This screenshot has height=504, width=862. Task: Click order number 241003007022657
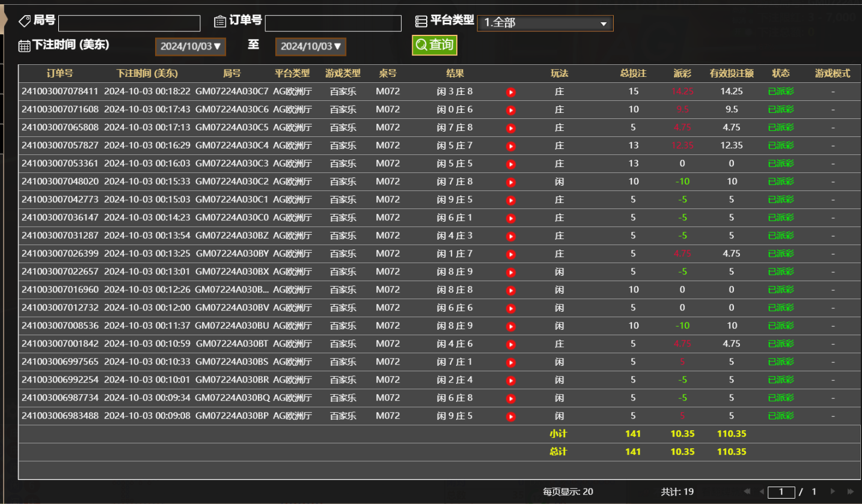coord(61,272)
